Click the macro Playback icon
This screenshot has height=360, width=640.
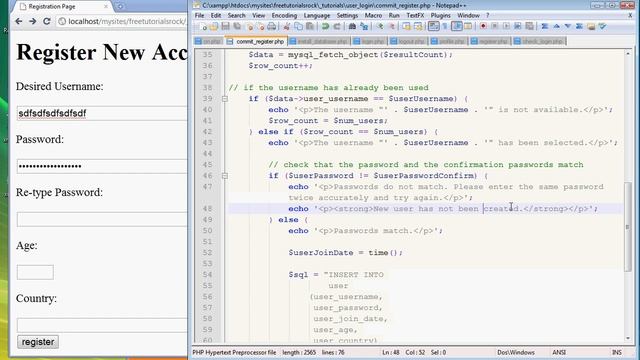pyautogui.click(x=507, y=27)
